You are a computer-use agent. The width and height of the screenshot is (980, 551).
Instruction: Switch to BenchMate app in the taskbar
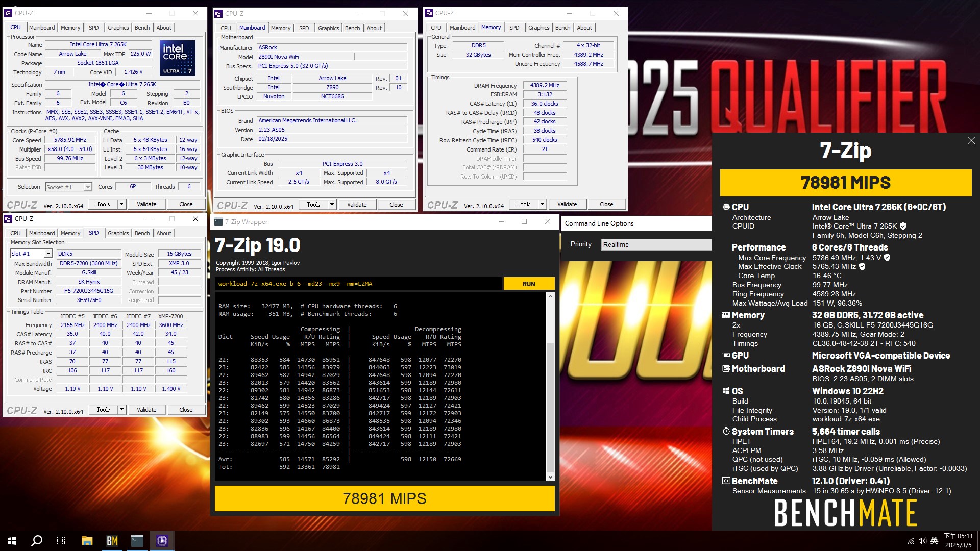tap(112, 541)
